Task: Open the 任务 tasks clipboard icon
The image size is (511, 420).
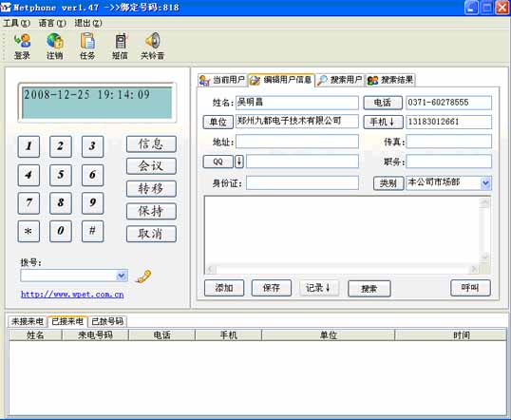Action: coord(87,41)
